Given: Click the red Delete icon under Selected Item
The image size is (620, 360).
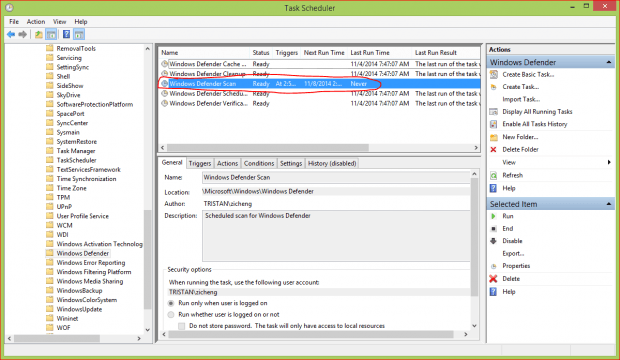Looking at the screenshot, I should tap(493, 279).
